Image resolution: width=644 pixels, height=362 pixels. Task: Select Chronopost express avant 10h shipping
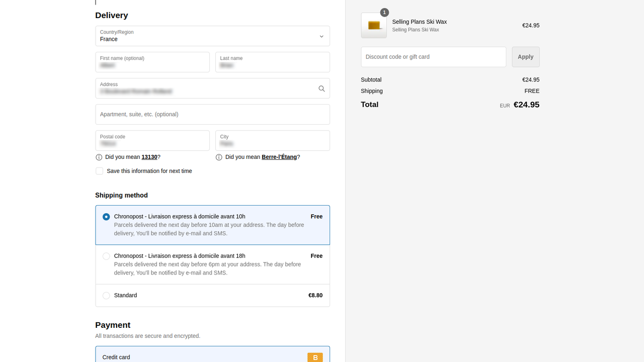click(106, 216)
